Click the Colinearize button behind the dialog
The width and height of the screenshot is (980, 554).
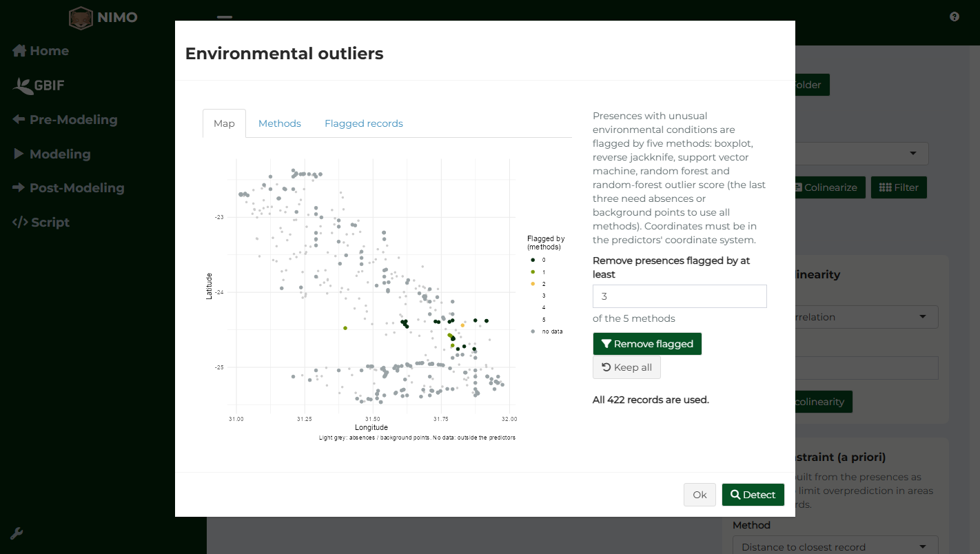(830, 187)
